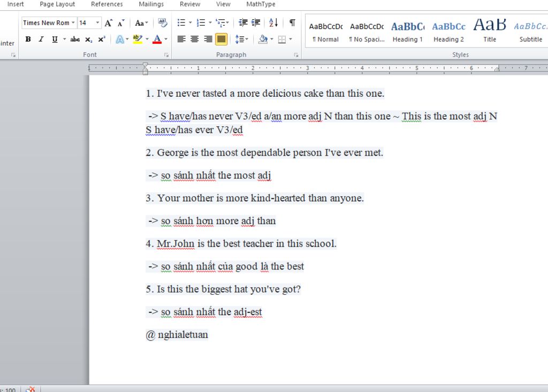The image size is (548, 392).
Task: Click the Shrink Font icon
Action: (121, 23)
